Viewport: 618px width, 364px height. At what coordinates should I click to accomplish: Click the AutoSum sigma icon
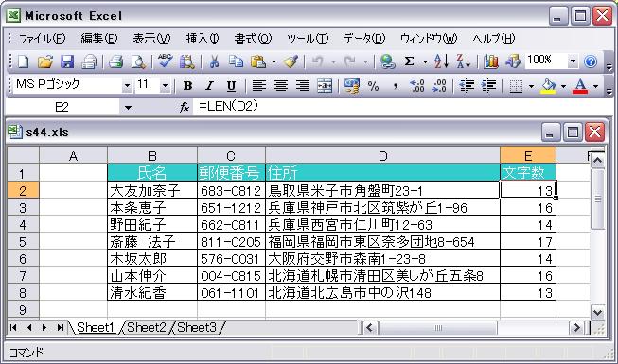pyautogui.click(x=409, y=61)
